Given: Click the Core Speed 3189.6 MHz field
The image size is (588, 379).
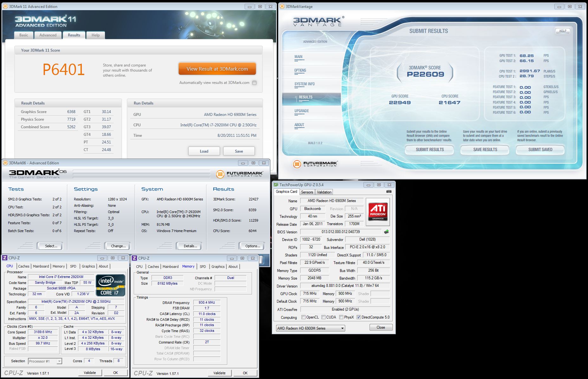Looking at the screenshot, I should [x=43, y=332].
